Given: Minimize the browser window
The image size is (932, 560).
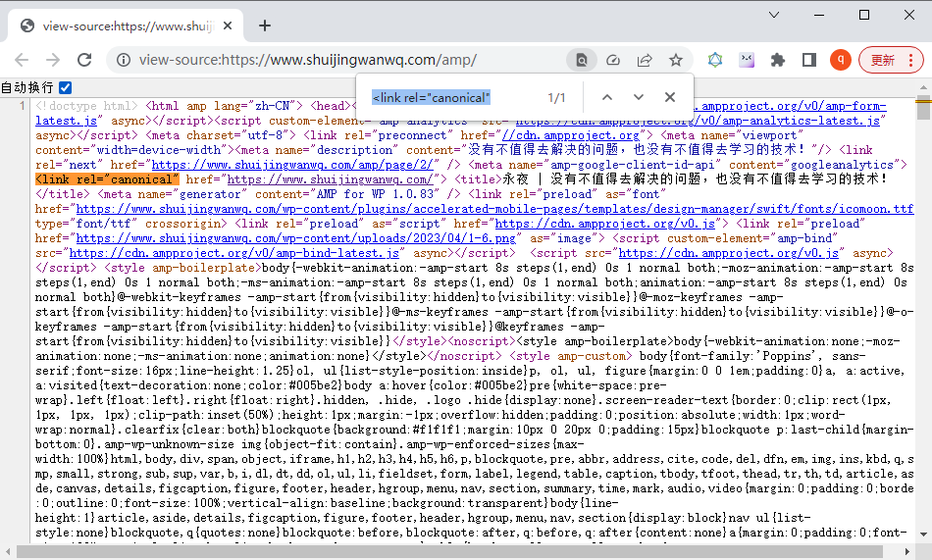Looking at the screenshot, I should 819,15.
